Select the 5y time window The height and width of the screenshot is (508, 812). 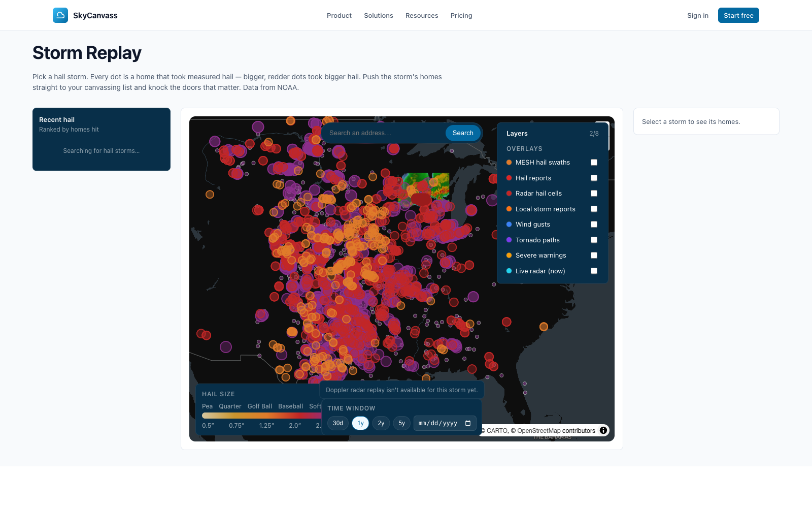click(401, 423)
